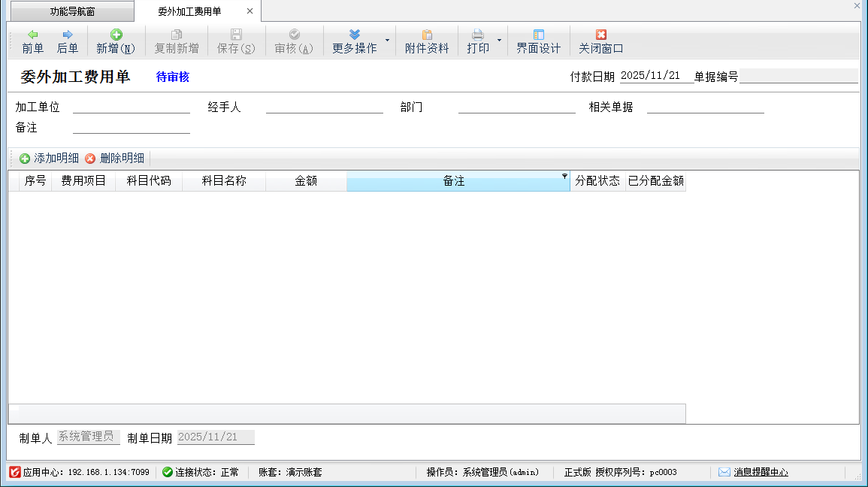Click the 更多操作 toolbar icon

(x=355, y=35)
